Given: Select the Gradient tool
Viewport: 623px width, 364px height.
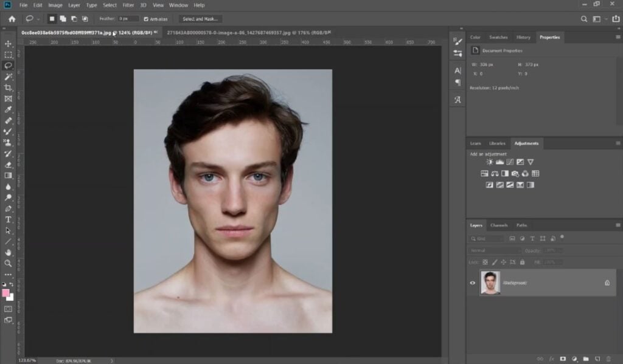Looking at the screenshot, I should [x=8, y=176].
